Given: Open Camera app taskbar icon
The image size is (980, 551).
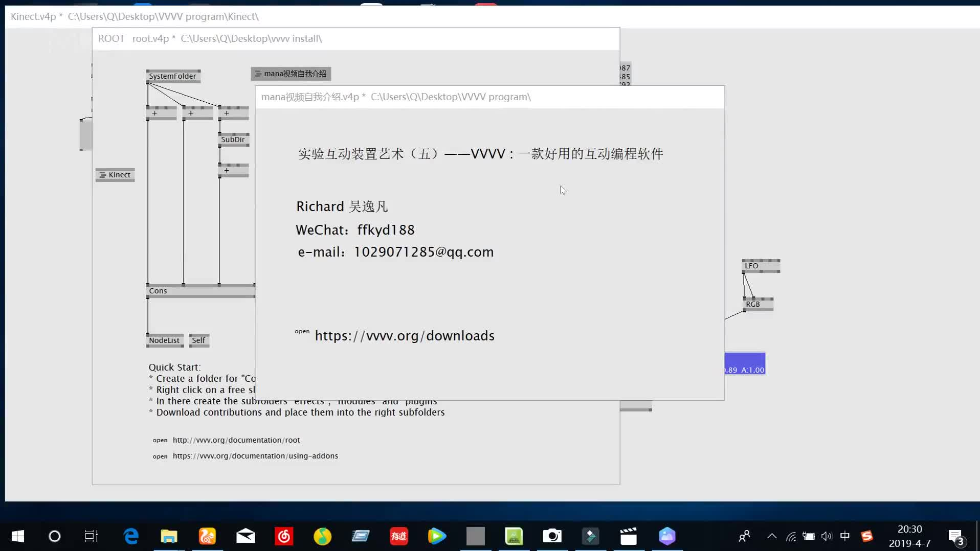Looking at the screenshot, I should tap(552, 536).
